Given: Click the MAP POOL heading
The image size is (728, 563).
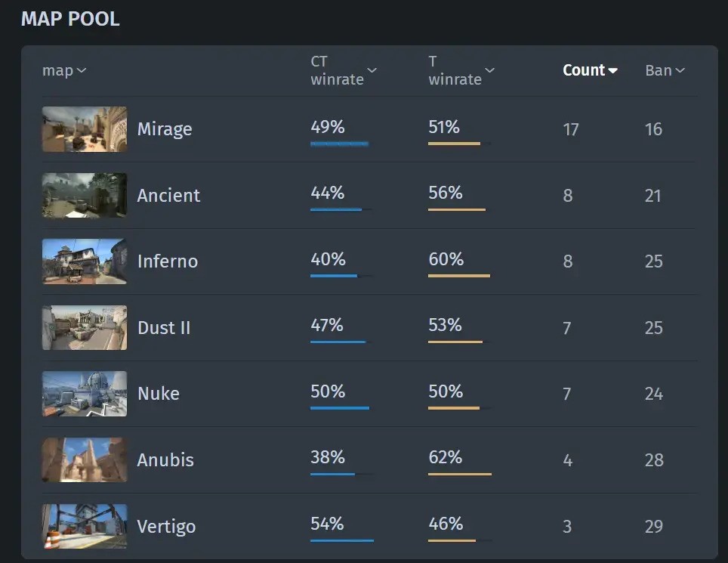Looking at the screenshot, I should tap(70, 19).
